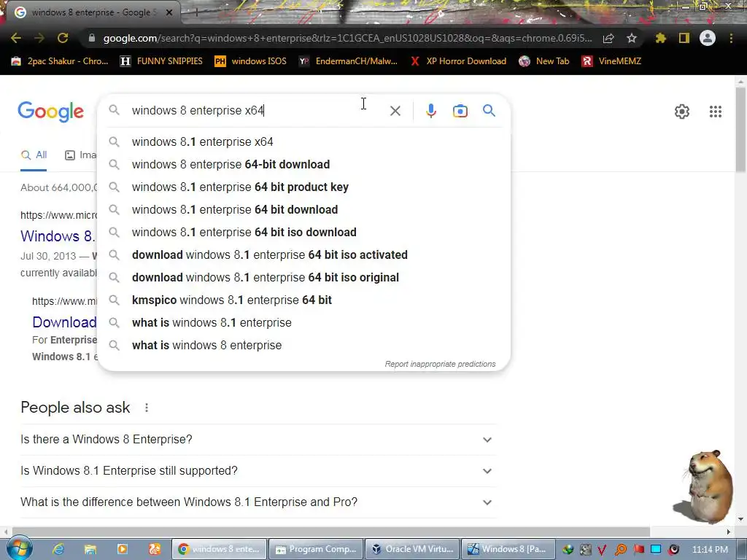
Task: Reload the page with the refresh icon
Action: [63, 38]
